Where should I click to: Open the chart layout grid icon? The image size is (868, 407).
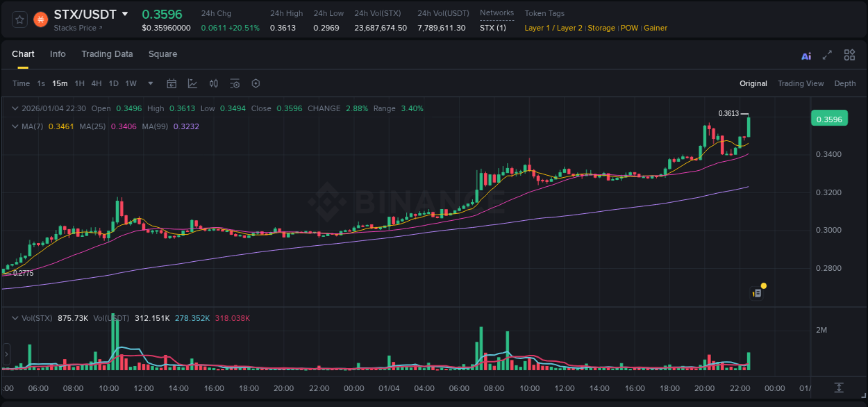(x=849, y=55)
